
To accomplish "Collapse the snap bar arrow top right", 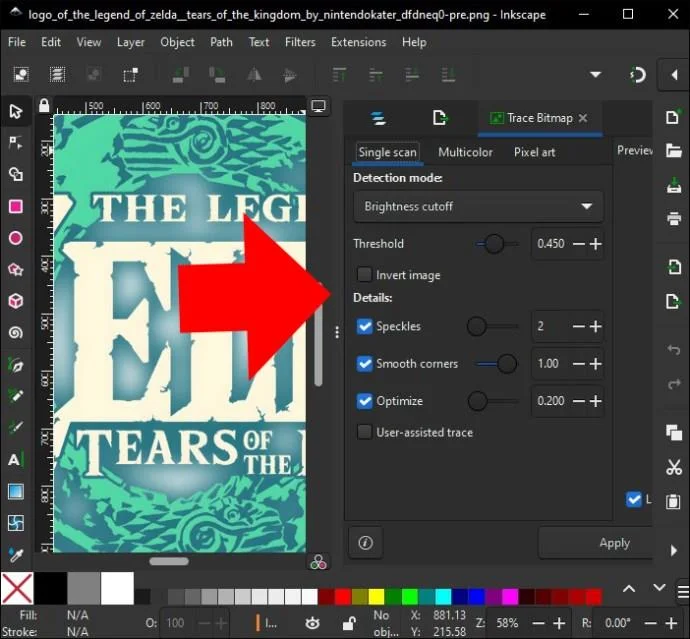I will [x=674, y=75].
